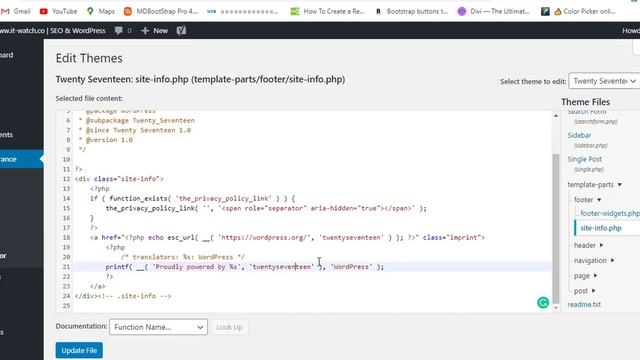This screenshot has height=360, width=640.
Task: Open the Gmail bookmark icon
Action: 5,11
